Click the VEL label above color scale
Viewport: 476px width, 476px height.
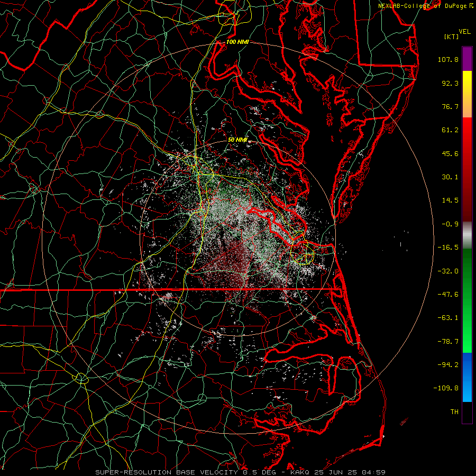click(465, 32)
